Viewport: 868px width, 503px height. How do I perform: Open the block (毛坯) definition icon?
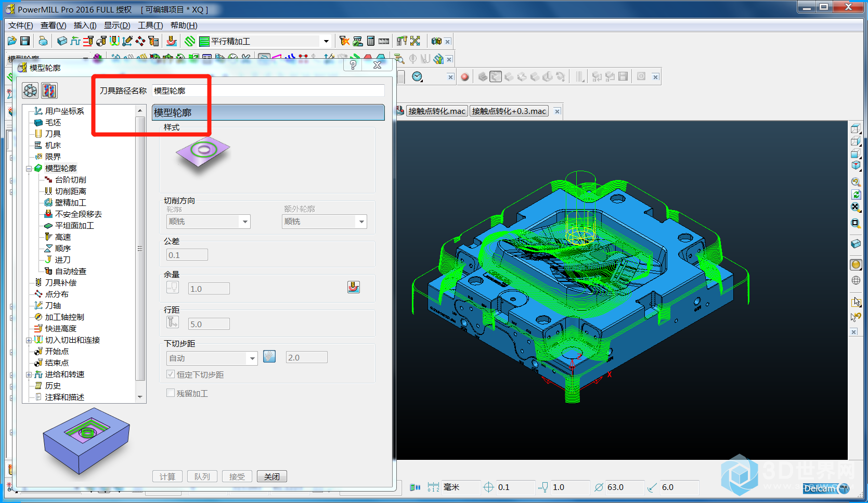(x=62, y=41)
